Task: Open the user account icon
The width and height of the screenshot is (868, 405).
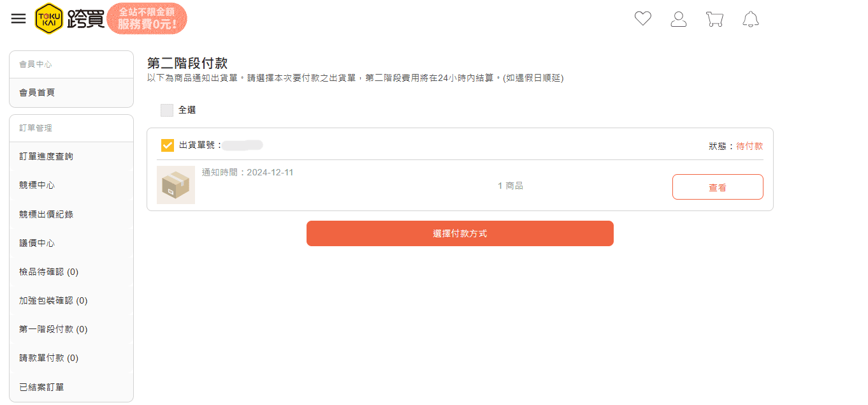Action: [x=679, y=19]
